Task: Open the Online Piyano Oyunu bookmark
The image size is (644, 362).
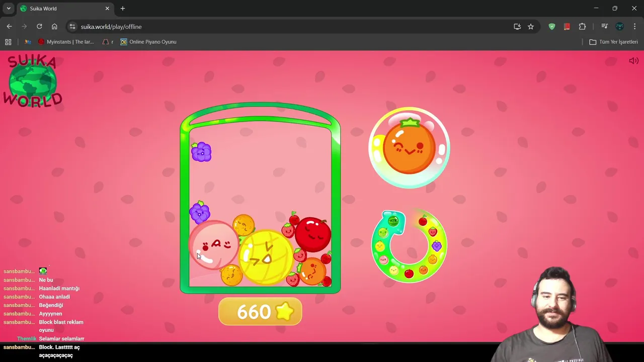Action: coord(148,42)
